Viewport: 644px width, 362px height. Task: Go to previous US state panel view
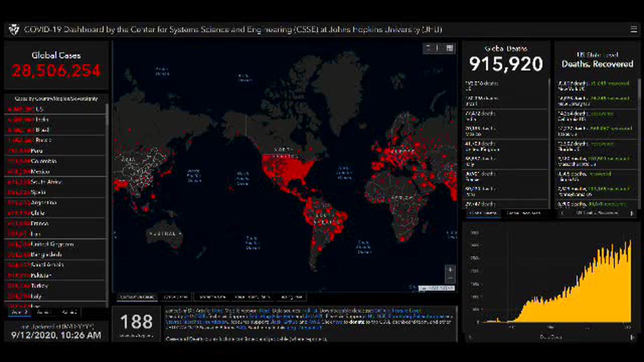pyautogui.click(x=562, y=213)
